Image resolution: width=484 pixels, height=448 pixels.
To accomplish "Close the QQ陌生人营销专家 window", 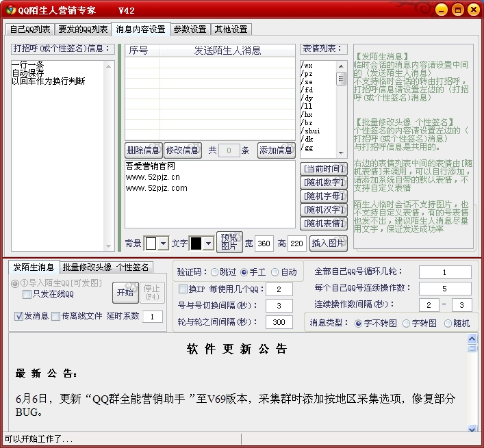I will (x=474, y=10).
